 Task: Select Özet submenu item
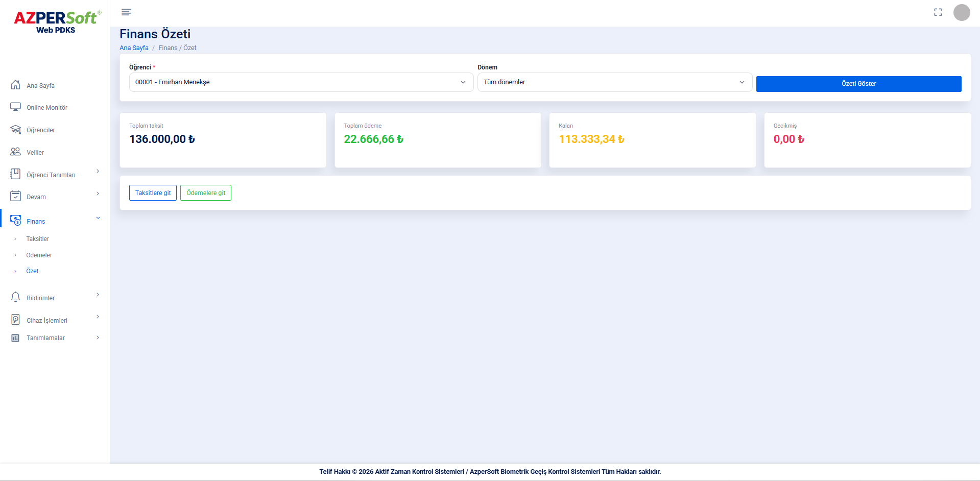click(33, 271)
